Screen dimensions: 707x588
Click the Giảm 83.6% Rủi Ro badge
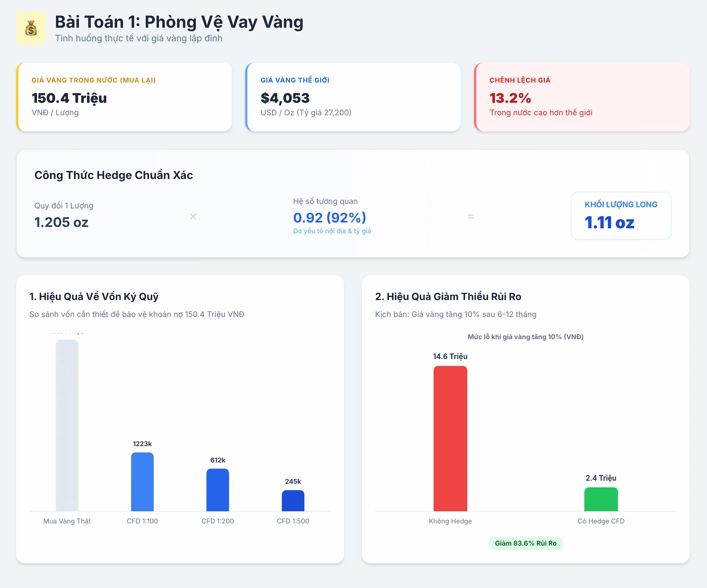pos(525,543)
